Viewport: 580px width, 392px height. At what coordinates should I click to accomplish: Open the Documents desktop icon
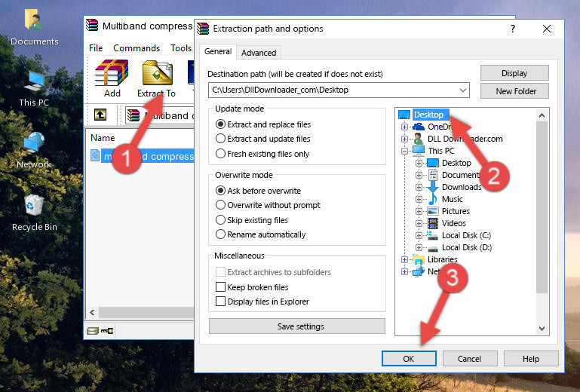(x=34, y=28)
